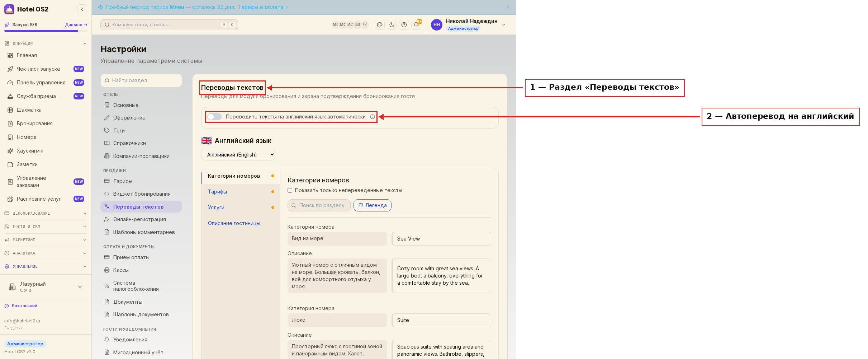The width and height of the screenshot is (868, 359).
Task: Go to Хаускипинг in the sidebar
Action: click(46, 151)
